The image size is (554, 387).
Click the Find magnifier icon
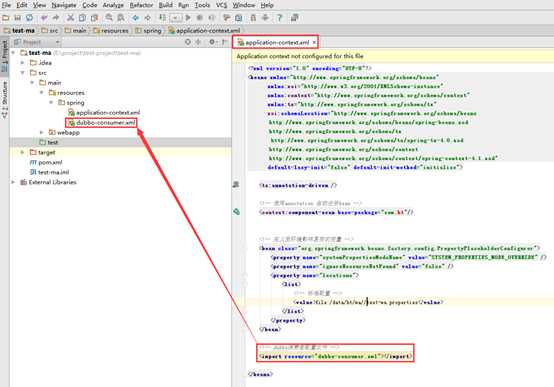click(x=109, y=18)
